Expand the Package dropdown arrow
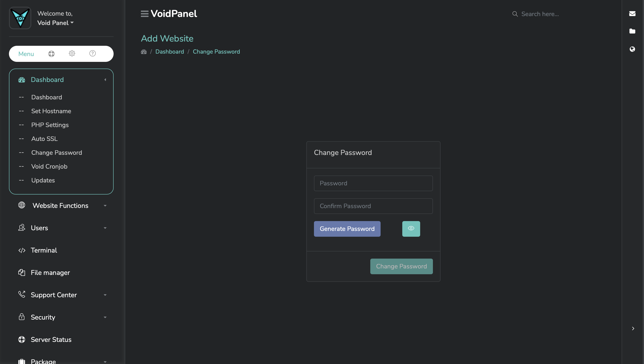The height and width of the screenshot is (364, 644). pos(105,362)
